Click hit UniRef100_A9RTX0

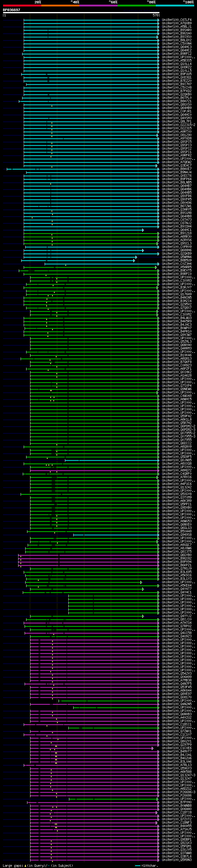(177, 132)
